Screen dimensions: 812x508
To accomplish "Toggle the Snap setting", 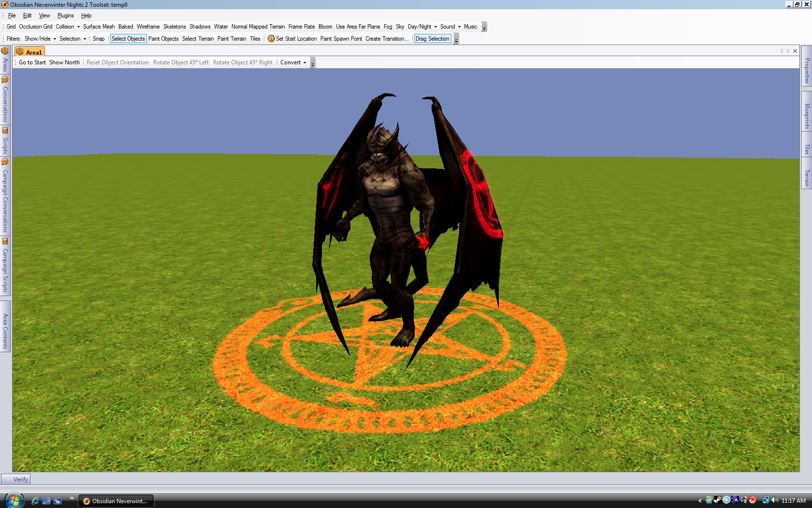I will tap(99, 39).
